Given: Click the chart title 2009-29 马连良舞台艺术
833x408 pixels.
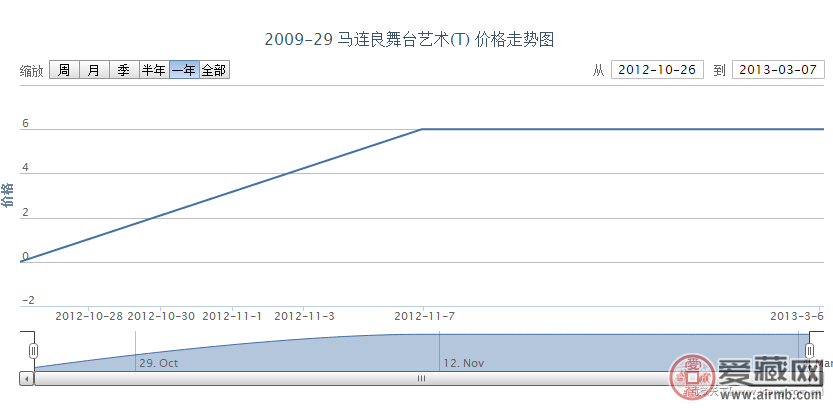Looking at the screenshot, I should (x=410, y=40).
